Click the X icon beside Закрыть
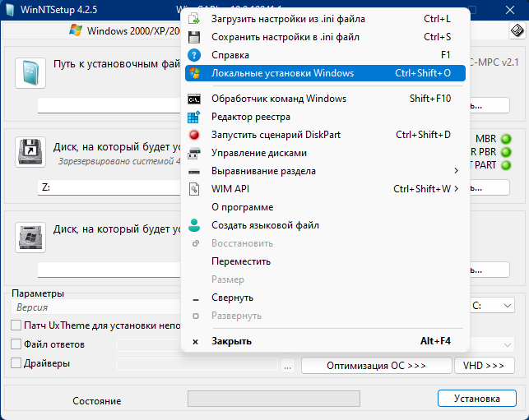This screenshot has width=529, height=420. (x=195, y=342)
